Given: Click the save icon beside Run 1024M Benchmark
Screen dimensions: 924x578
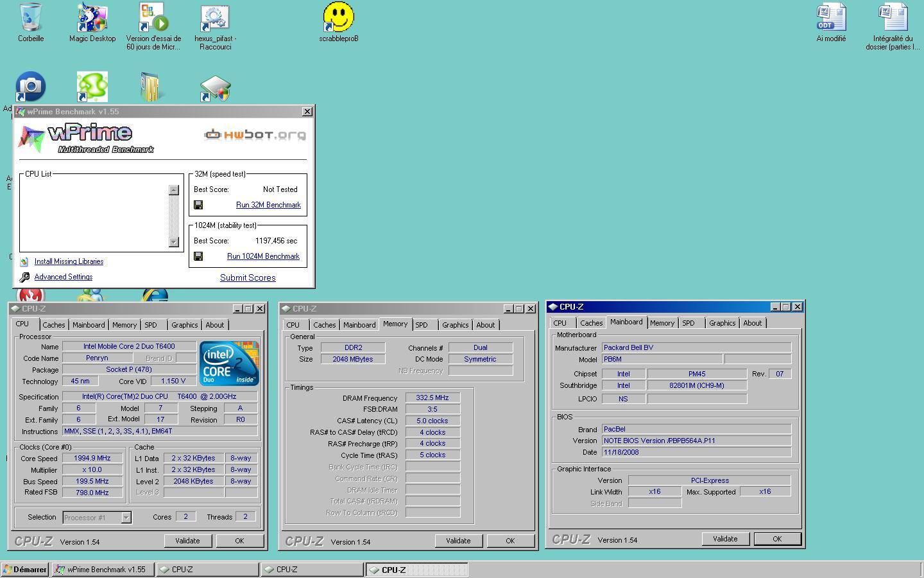Looking at the screenshot, I should tap(198, 256).
